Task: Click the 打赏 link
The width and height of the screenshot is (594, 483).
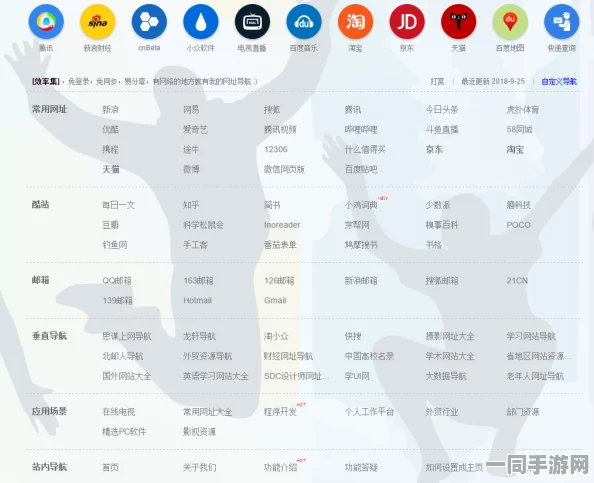Action: coord(437,81)
